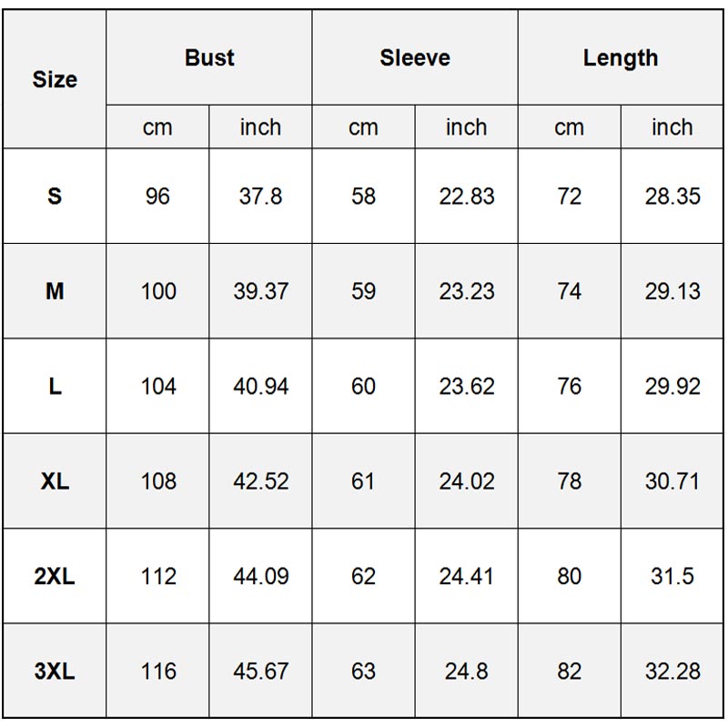Select the Length column header
Screen dimensions: 728x728
pyautogui.click(x=621, y=58)
